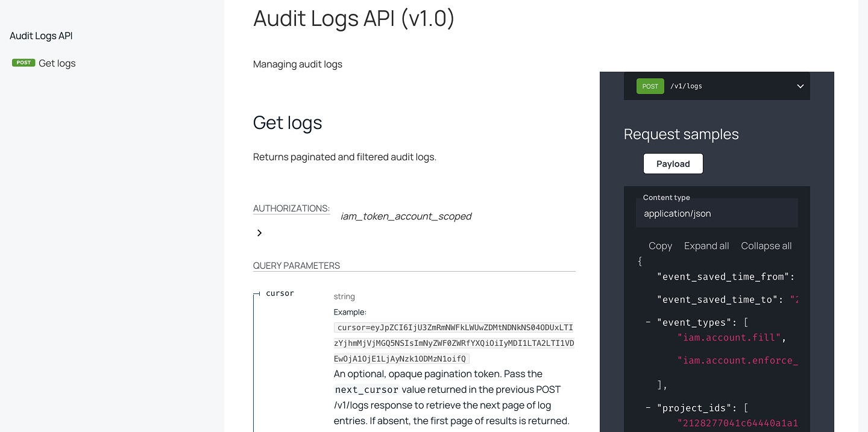Click the application/json content type field
The image size is (868, 432).
click(x=716, y=213)
